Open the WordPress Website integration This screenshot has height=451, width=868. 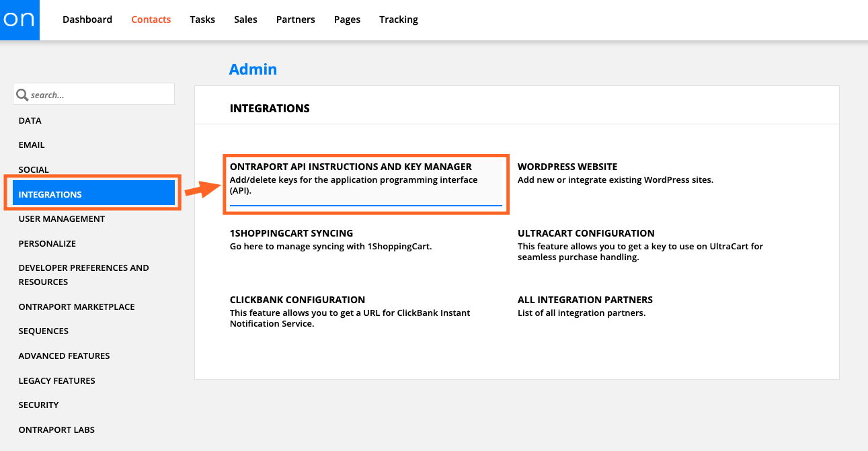(x=567, y=167)
